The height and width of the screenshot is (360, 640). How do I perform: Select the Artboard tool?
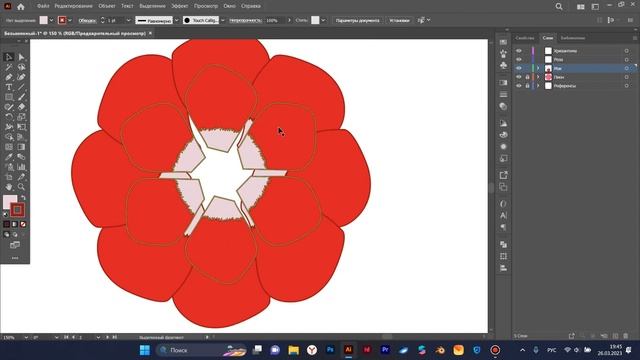(9, 177)
